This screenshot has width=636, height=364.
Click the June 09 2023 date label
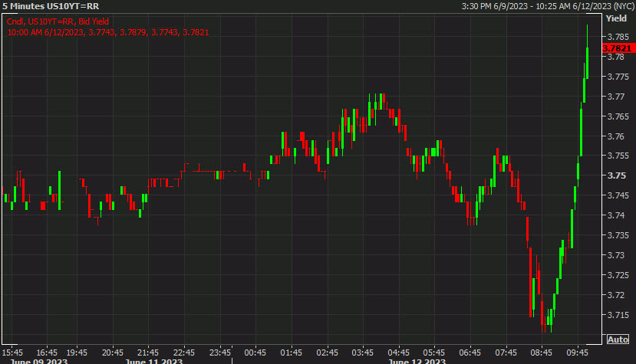31,361
